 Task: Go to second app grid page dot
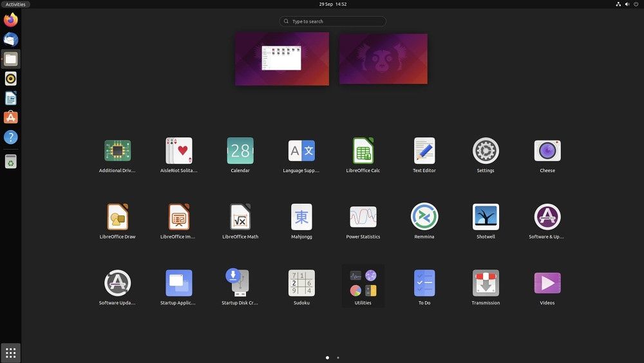pos(338,358)
